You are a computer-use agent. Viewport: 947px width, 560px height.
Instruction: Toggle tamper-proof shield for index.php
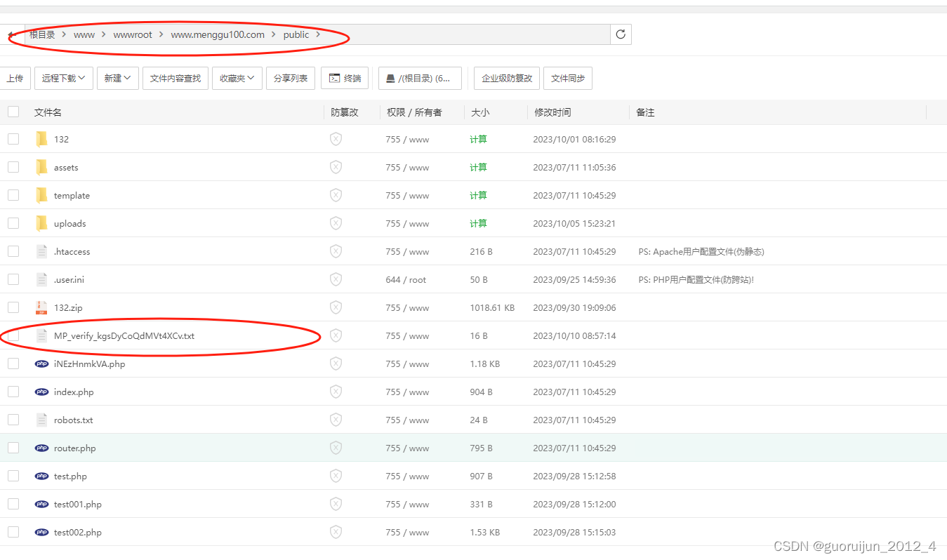[x=336, y=392]
